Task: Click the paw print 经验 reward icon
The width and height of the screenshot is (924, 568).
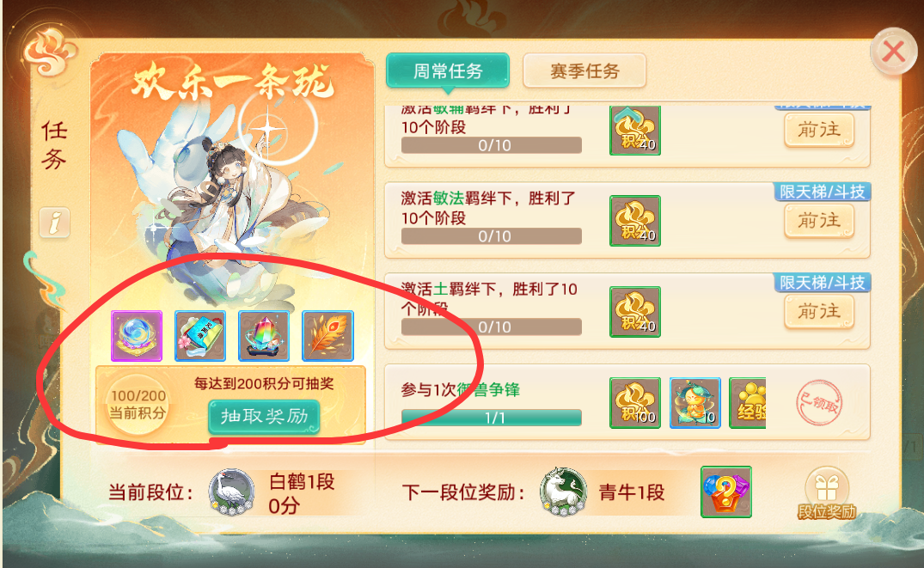Action: (x=748, y=403)
